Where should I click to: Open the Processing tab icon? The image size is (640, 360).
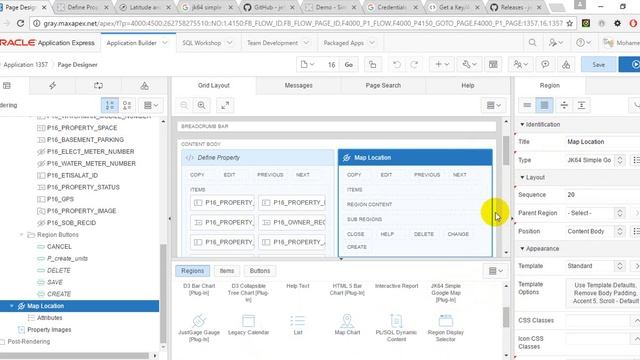(x=98, y=86)
